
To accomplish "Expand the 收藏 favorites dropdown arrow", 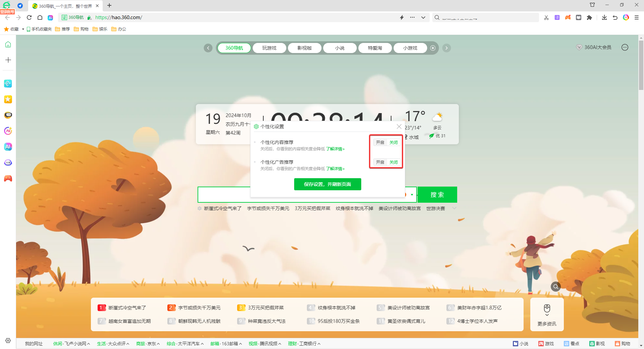I will [23, 29].
